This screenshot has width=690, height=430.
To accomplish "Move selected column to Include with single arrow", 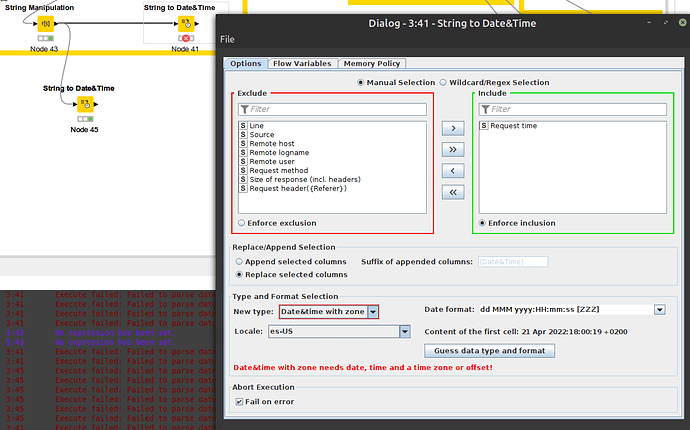I will [453, 129].
